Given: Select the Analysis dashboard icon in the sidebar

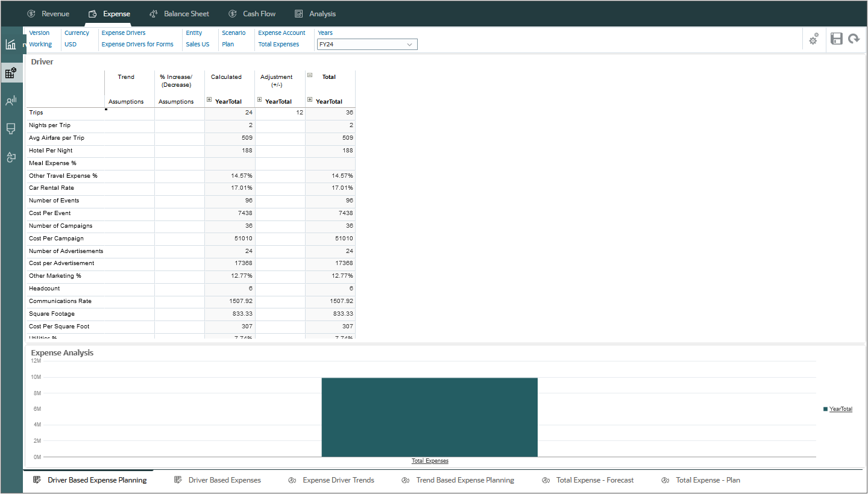Looking at the screenshot, I should pyautogui.click(x=11, y=44).
